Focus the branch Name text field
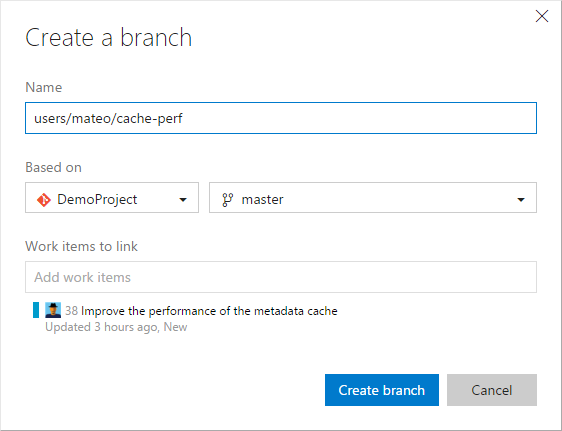 coord(281,118)
